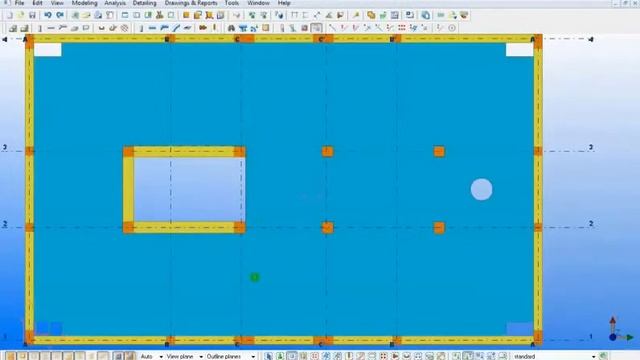
Task: Select the concrete column tool
Action: click(40, 28)
